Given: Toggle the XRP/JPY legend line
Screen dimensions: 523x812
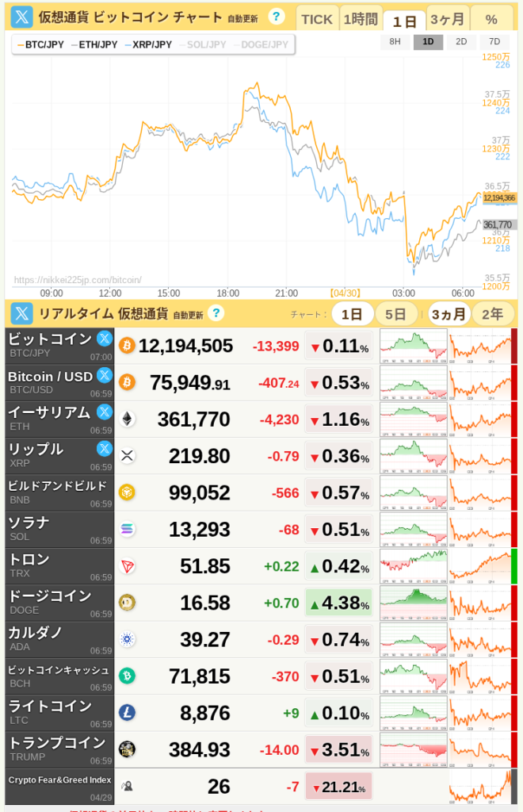Looking at the screenshot, I should click(148, 44).
